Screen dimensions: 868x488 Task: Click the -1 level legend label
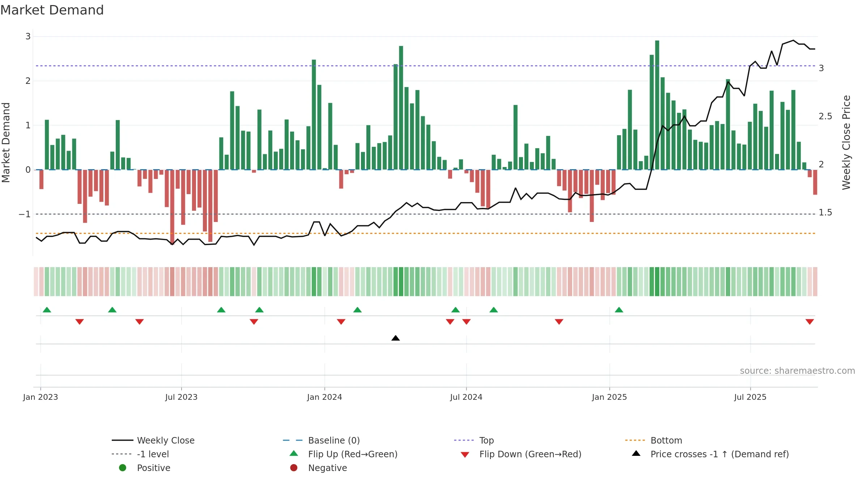coord(153,454)
